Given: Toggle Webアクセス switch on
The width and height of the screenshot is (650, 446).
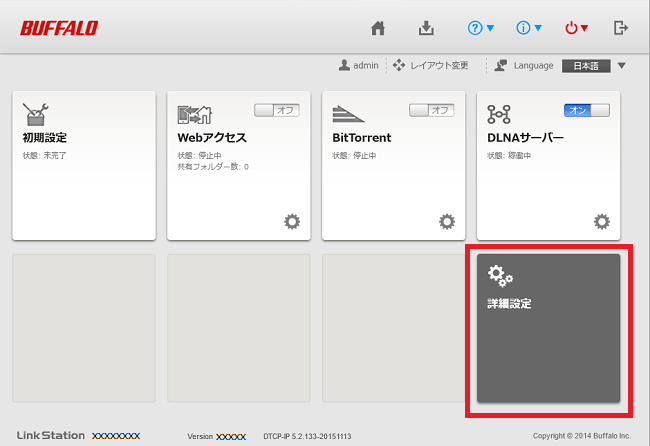Looking at the screenshot, I should tap(277, 110).
